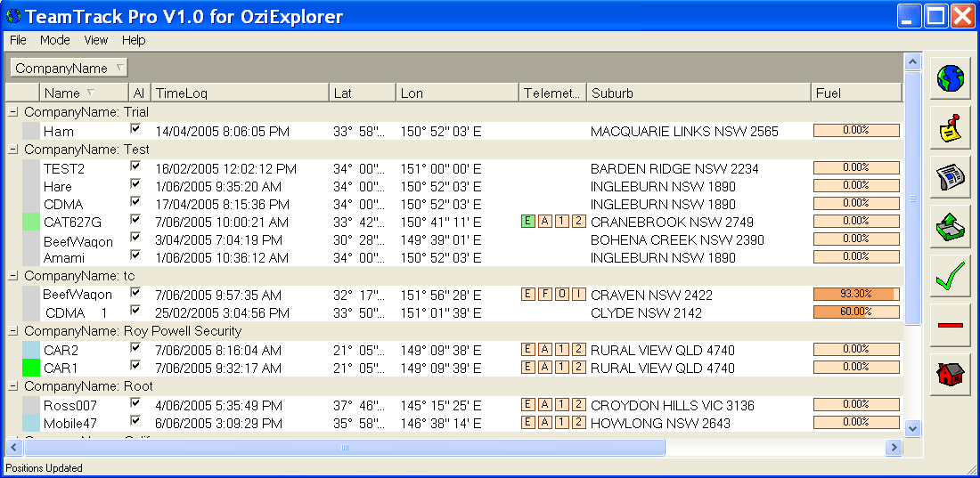
Task: Click the O telemetry icon in CRAVEN row
Action: [x=562, y=295]
